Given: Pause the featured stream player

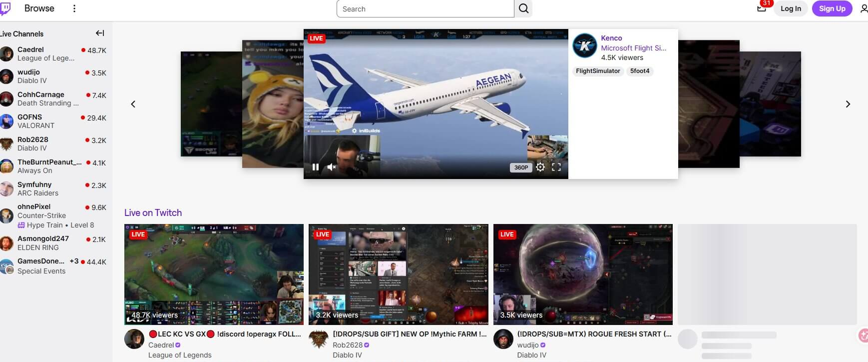Looking at the screenshot, I should (316, 167).
